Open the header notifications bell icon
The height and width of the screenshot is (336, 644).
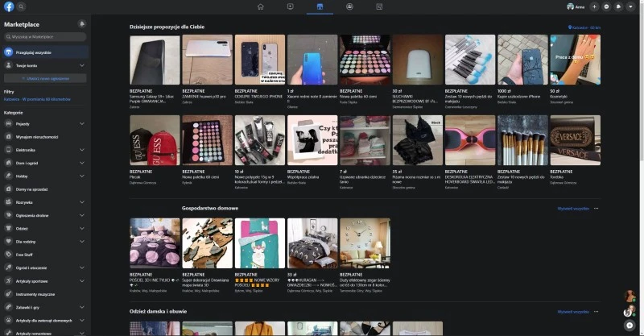618,6
